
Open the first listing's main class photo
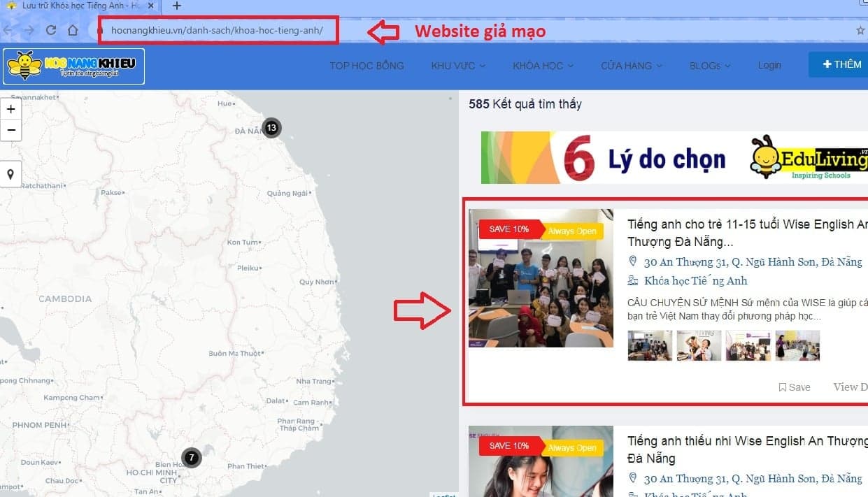coord(541,278)
